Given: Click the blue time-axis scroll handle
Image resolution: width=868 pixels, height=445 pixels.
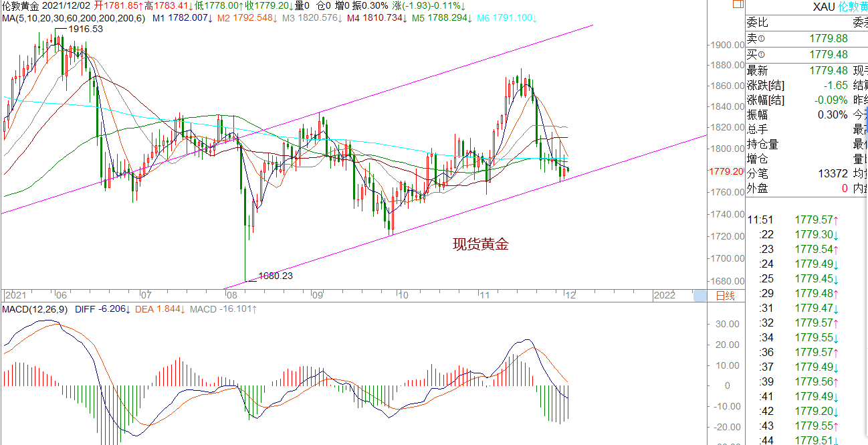Looking at the screenshot, I should (x=699, y=295).
